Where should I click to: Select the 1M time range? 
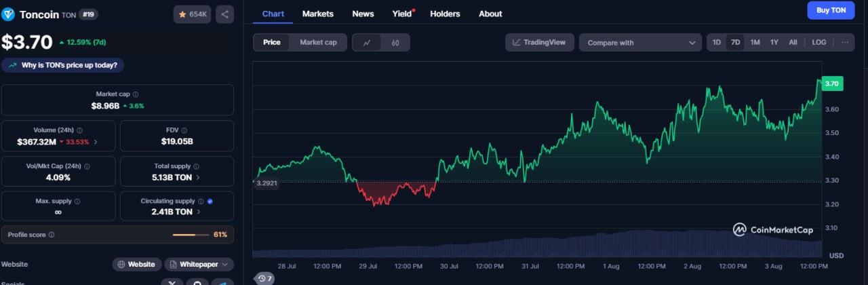[755, 42]
